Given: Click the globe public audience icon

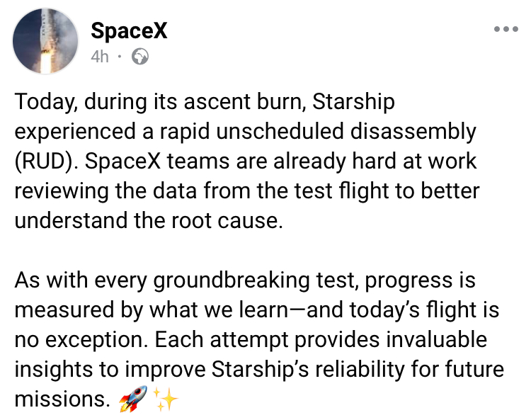Looking at the screenshot, I should 141,57.
